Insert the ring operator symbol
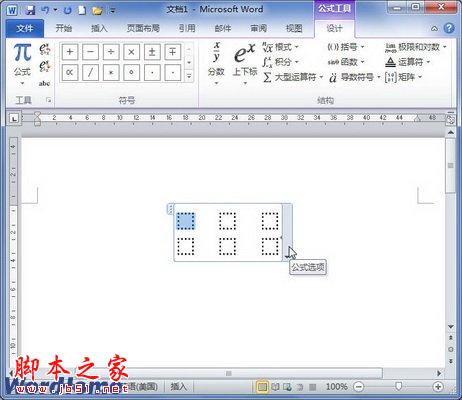 (131, 73)
